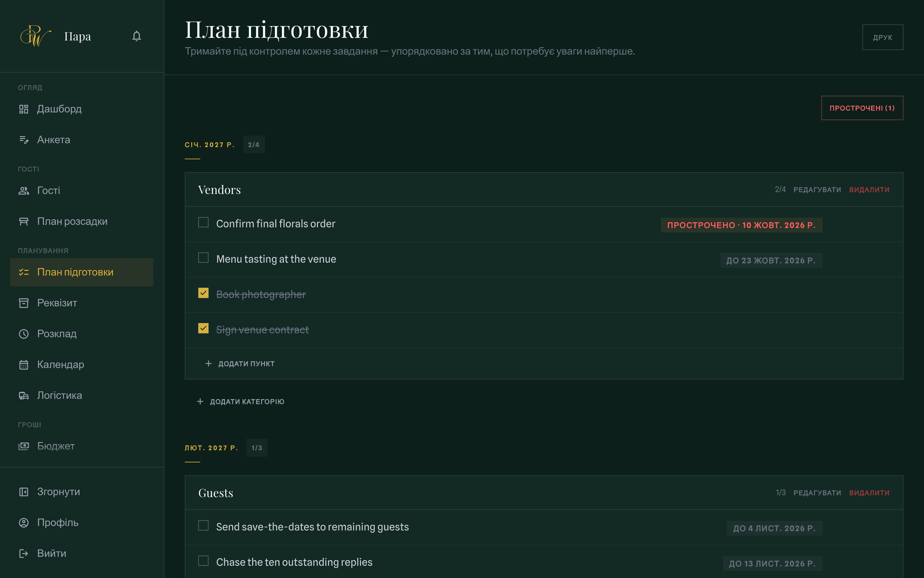This screenshot has height=578, width=924.
Task: Open notifications bell icon
Action: tap(137, 36)
